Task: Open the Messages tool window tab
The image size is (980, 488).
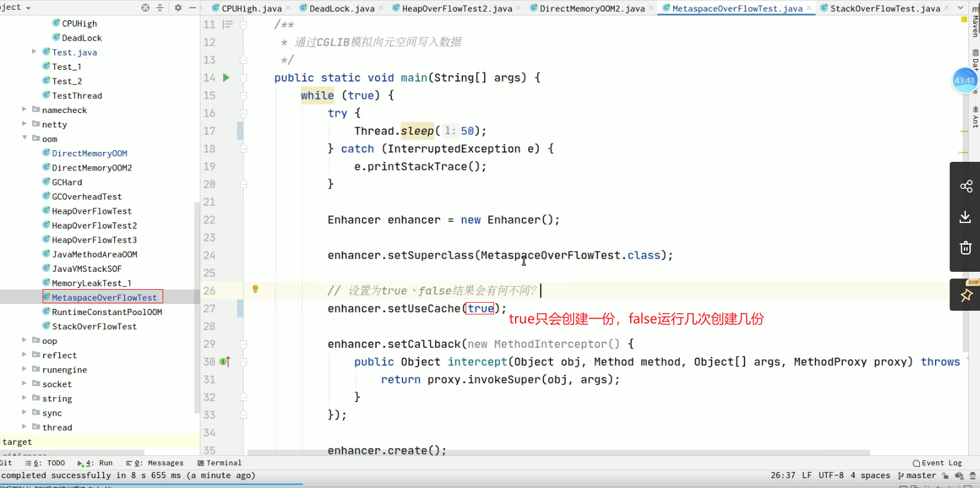Action: point(155,463)
